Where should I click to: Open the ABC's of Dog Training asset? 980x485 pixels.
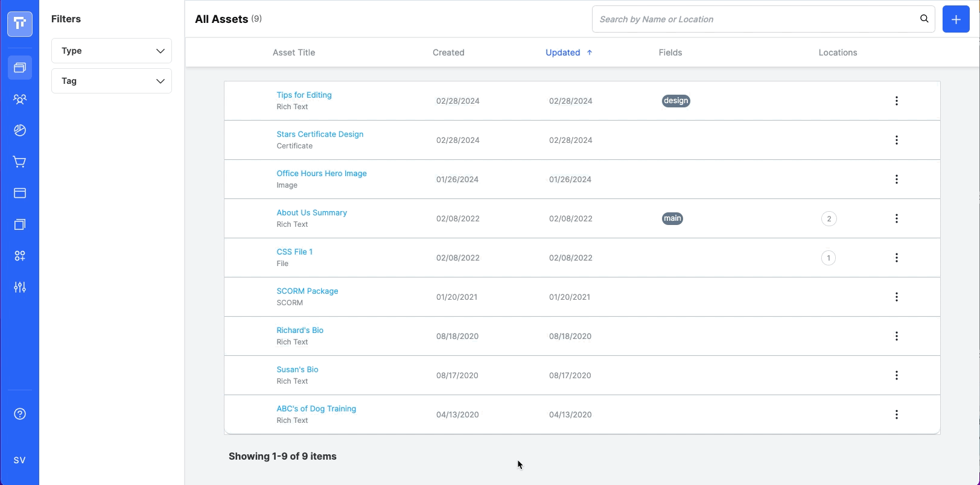[x=316, y=408]
